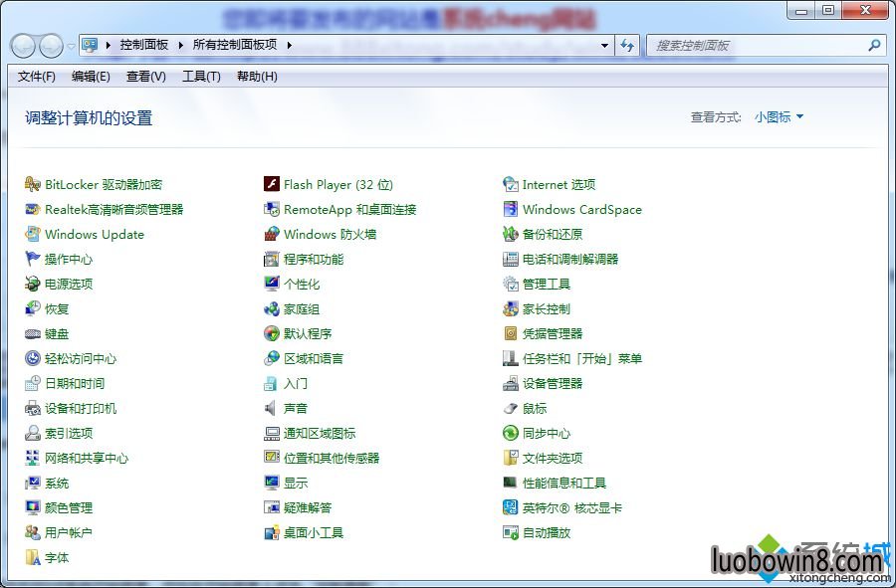Open Windows Update icon

(33, 234)
